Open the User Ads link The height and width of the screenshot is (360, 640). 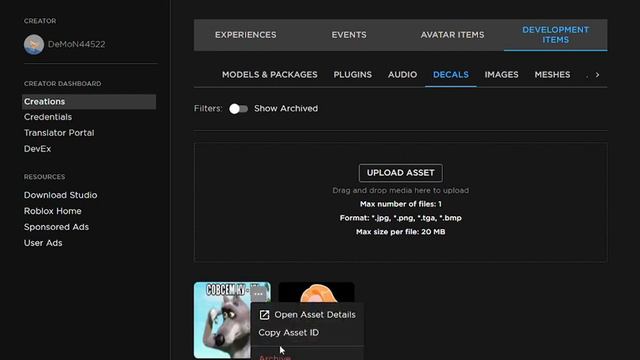point(43,243)
